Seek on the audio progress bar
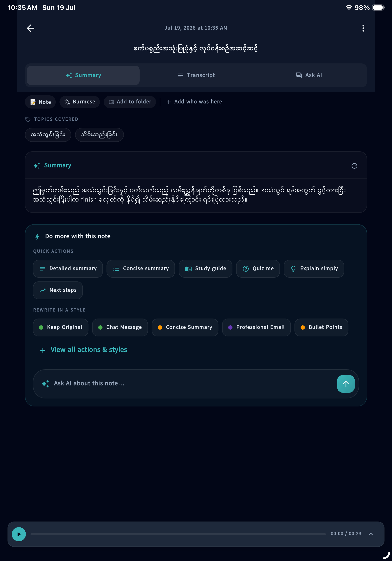392x561 pixels. click(178, 534)
